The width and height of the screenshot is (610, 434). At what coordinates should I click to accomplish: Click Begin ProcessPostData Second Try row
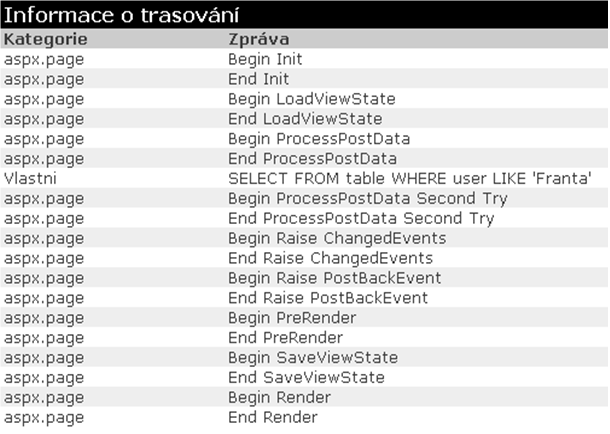point(304,198)
